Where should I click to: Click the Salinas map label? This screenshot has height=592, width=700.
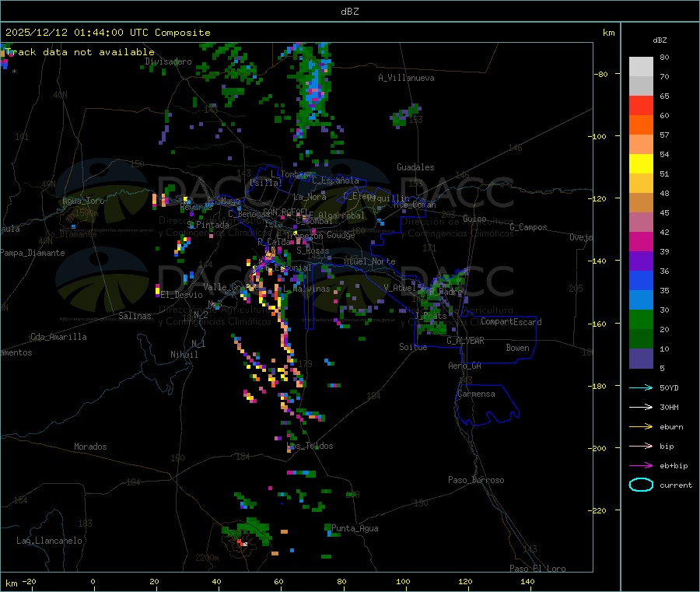135,316
